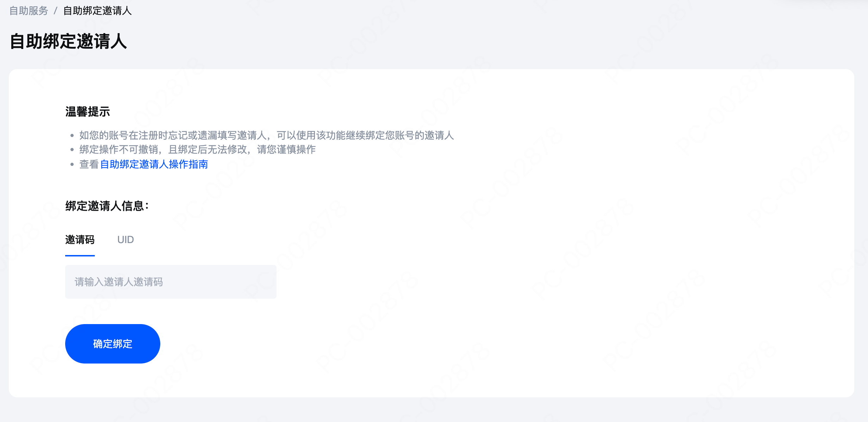
Task: Click the bullet dot before 绑定操作不可撤销
Action: 72,150
